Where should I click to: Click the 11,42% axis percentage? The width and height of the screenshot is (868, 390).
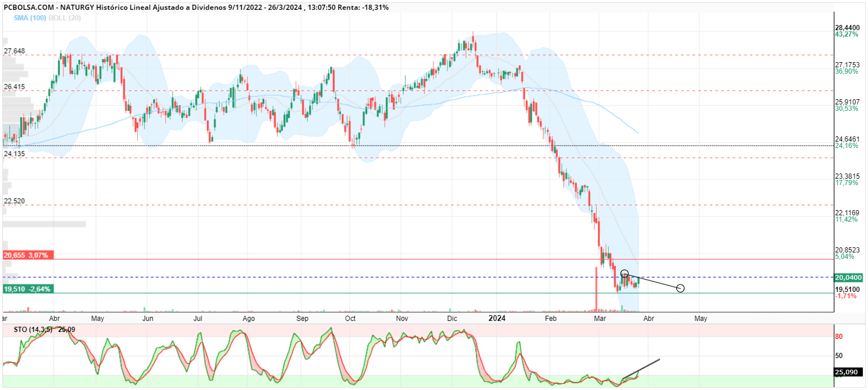click(x=846, y=219)
